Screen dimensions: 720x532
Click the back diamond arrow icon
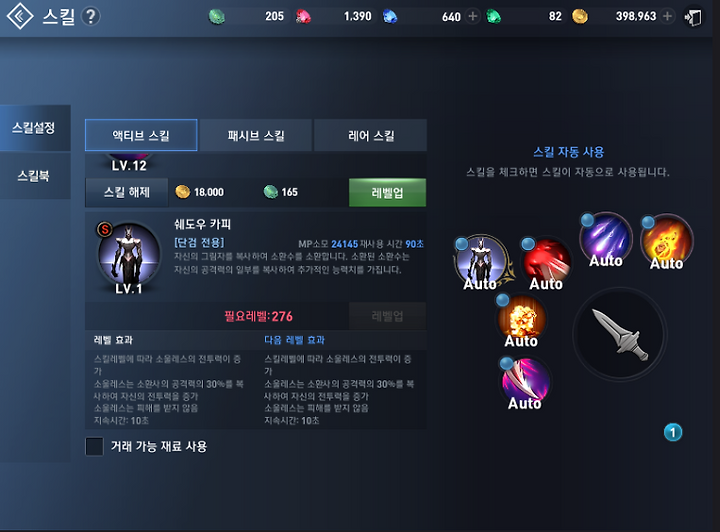[20, 16]
